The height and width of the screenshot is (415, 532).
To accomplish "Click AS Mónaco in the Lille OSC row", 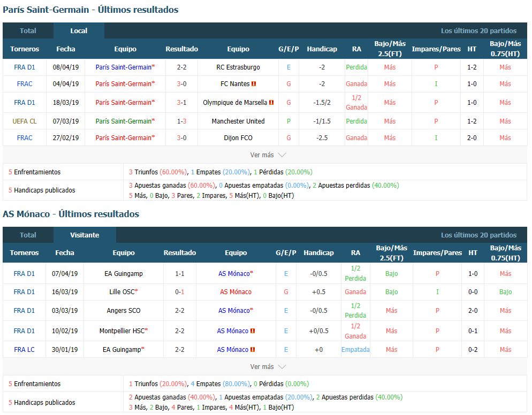I will 236,292.
